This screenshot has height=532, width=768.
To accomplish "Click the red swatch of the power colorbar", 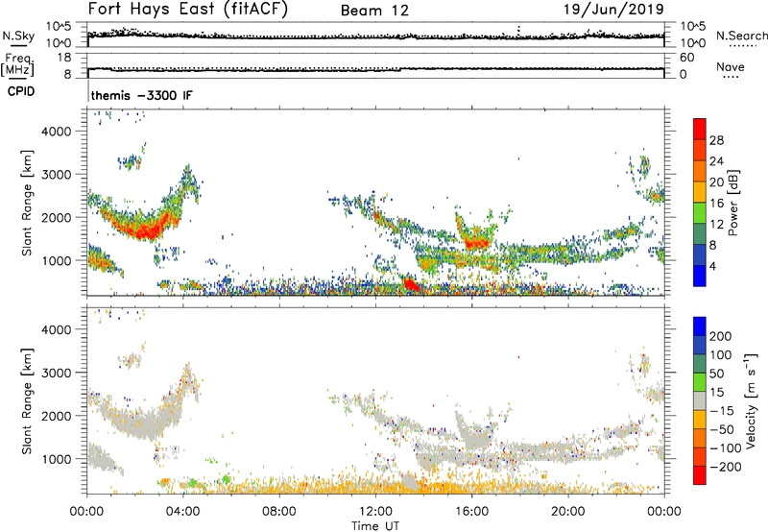I will 700,129.
